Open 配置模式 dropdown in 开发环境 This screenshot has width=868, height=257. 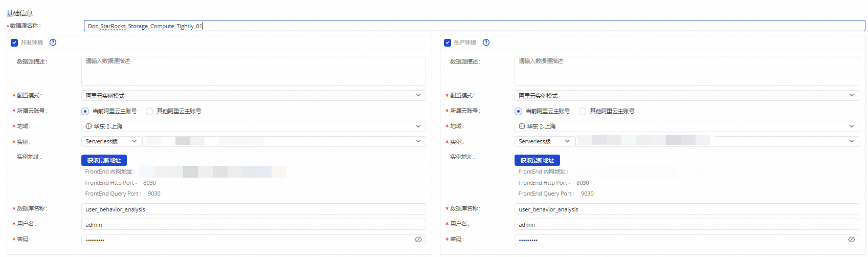click(x=254, y=96)
